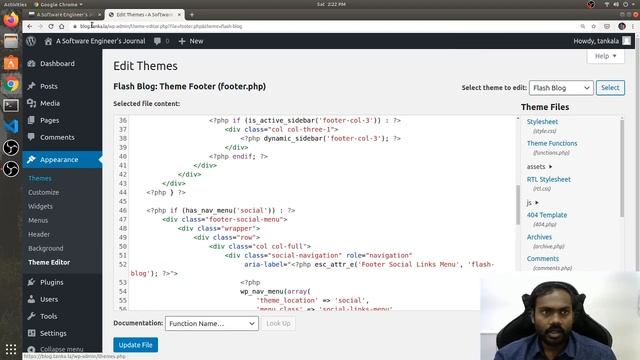Click the Look Up button
The image size is (640, 360).
coord(278,323)
